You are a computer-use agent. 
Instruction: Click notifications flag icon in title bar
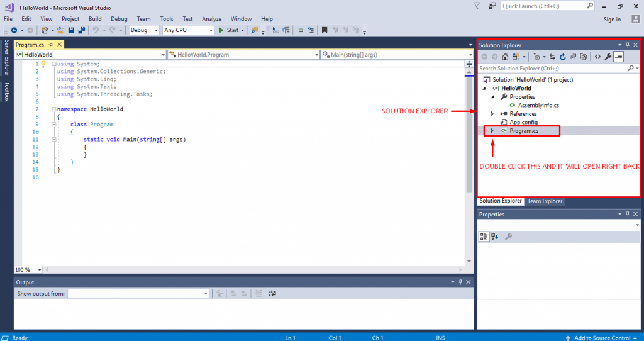[477, 6]
